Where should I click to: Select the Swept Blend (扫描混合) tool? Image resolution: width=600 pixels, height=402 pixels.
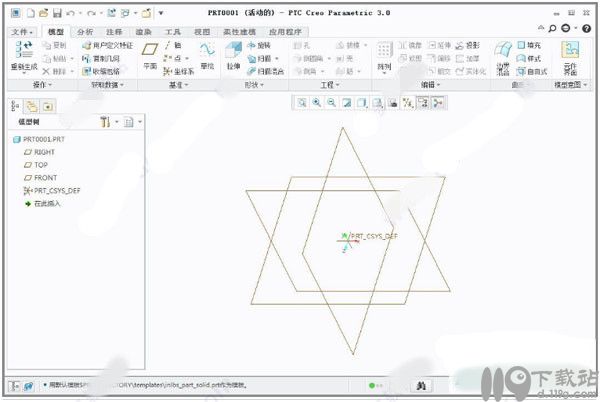pyautogui.click(x=265, y=71)
